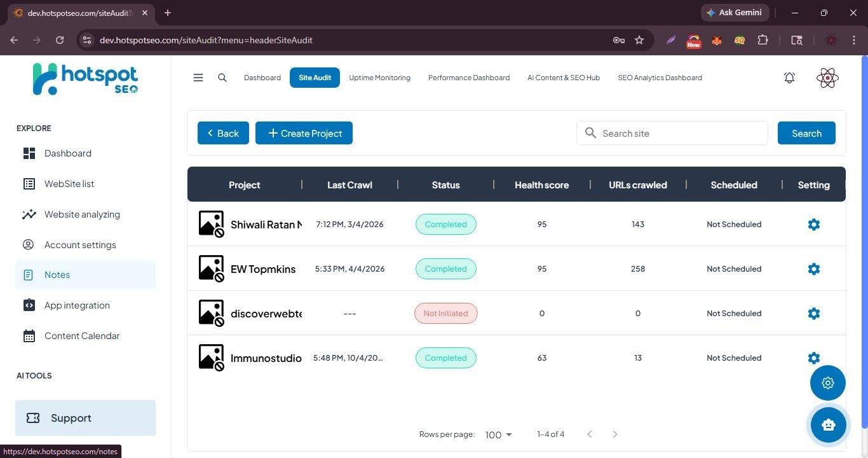Click the Project column header
Image resolution: width=868 pixels, height=458 pixels.
(x=245, y=185)
